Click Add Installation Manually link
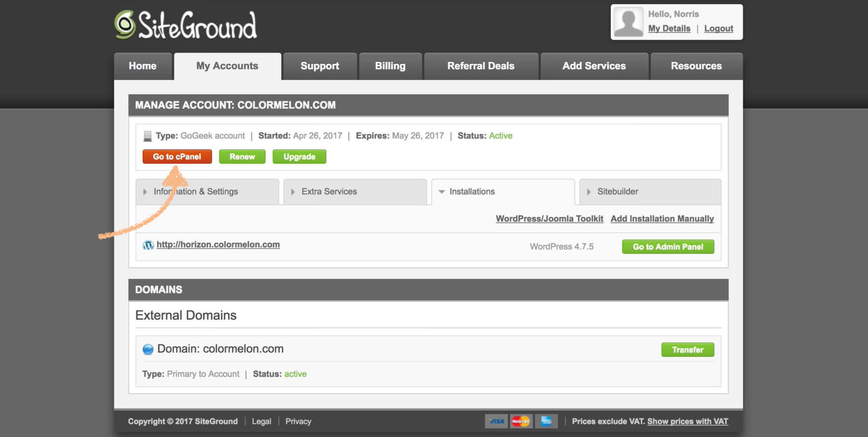This screenshot has width=868, height=437. pos(662,218)
